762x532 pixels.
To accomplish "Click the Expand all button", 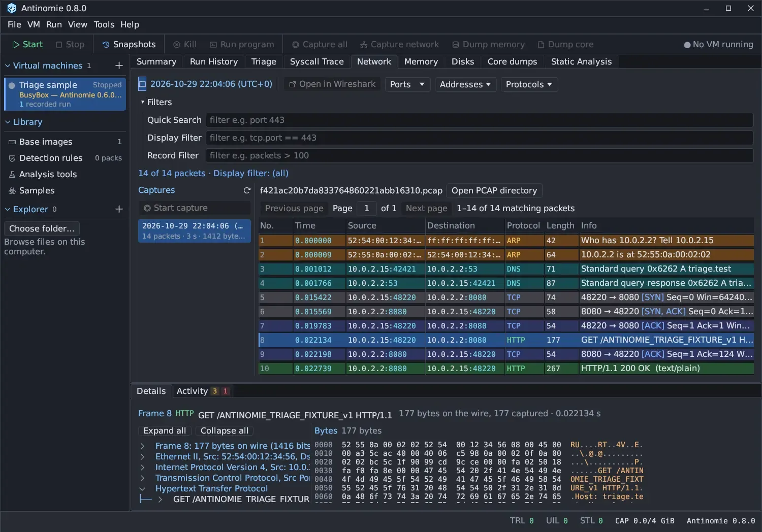I will click(x=165, y=430).
